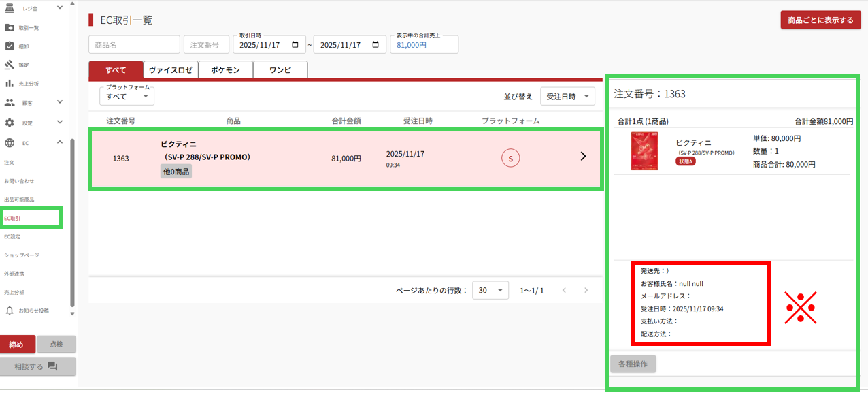
Task: Open the 受注日時 sort dropdown
Action: pos(567,97)
